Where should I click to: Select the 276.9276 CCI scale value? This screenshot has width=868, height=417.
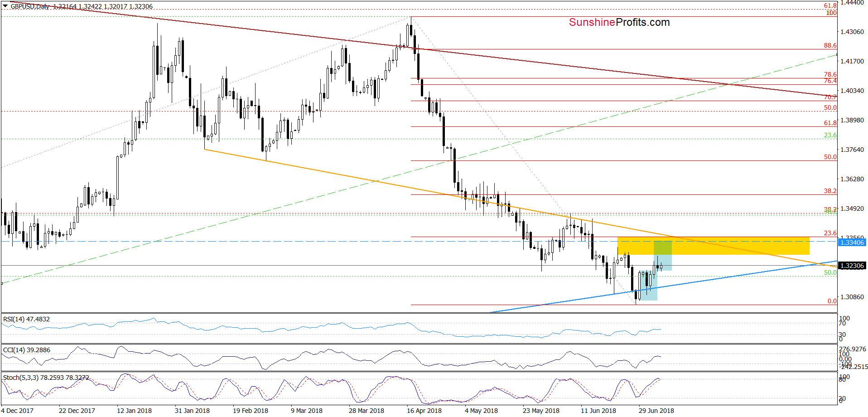tap(853, 349)
